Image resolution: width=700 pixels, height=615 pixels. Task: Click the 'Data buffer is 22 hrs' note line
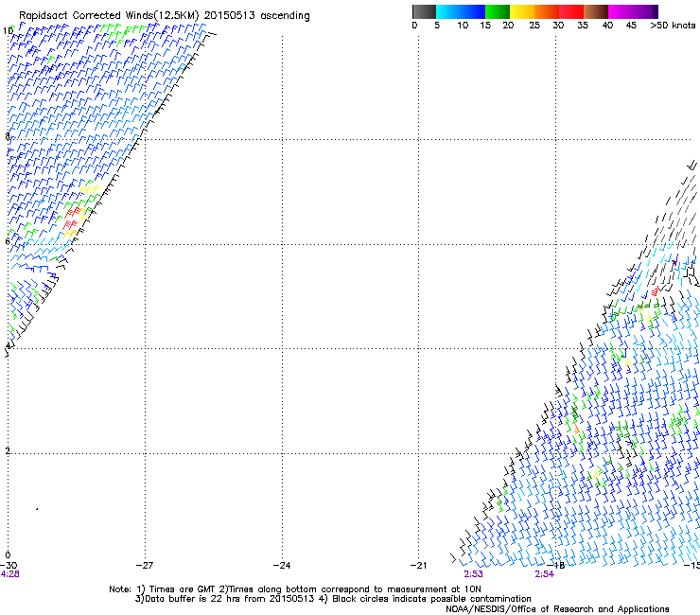tap(333, 599)
